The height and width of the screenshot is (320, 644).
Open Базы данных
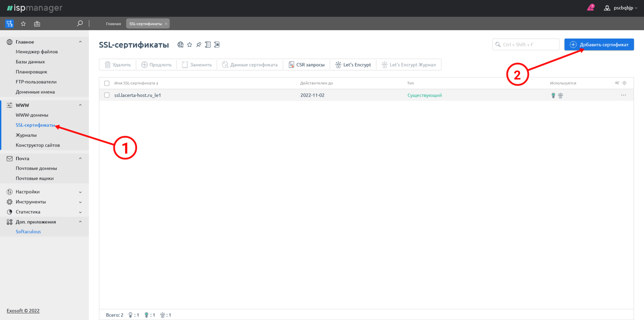[x=30, y=62]
